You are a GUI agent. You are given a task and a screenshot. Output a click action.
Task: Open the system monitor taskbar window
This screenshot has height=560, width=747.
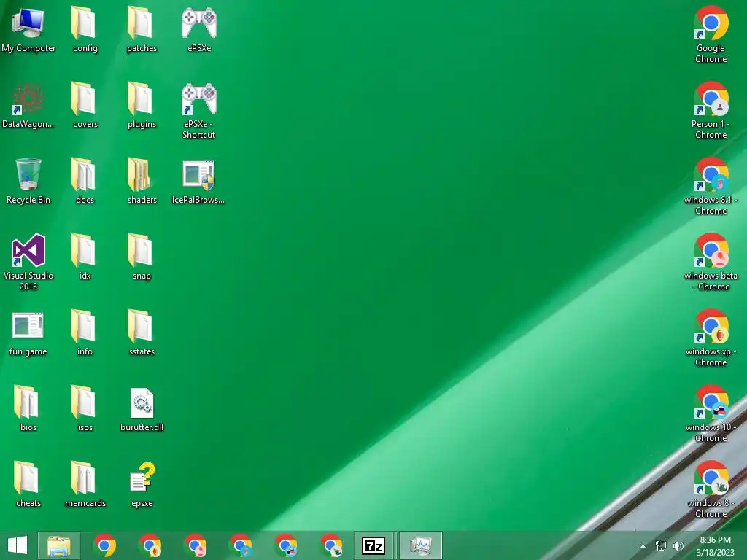421,545
